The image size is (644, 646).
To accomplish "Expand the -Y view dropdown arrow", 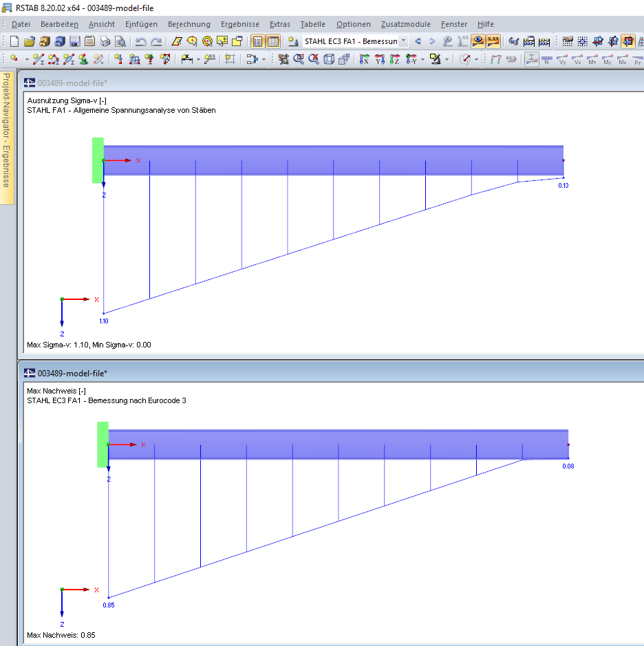I will coord(422,60).
